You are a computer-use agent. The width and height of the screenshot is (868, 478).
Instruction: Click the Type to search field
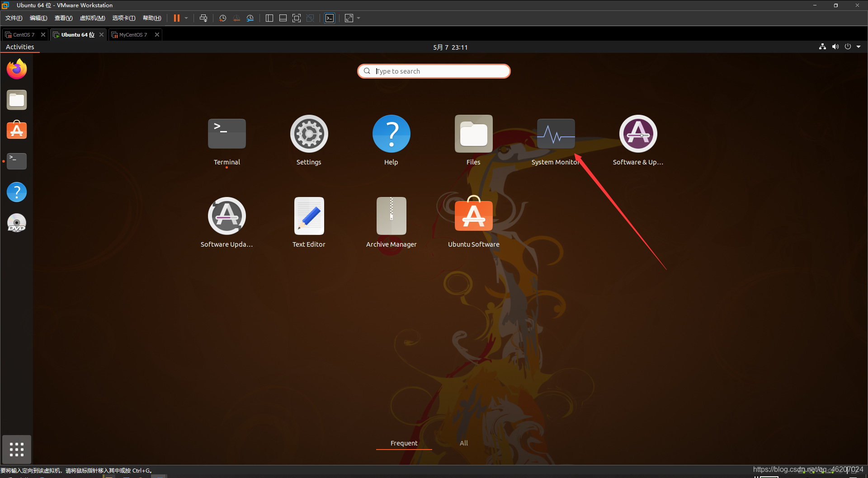click(x=433, y=71)
